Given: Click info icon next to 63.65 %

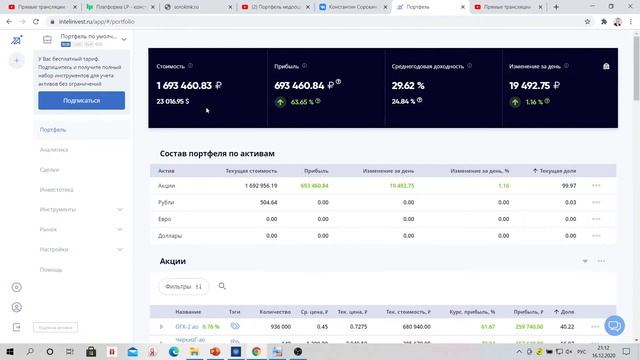Looking at the screenshot, I should (x=318, y=101).
